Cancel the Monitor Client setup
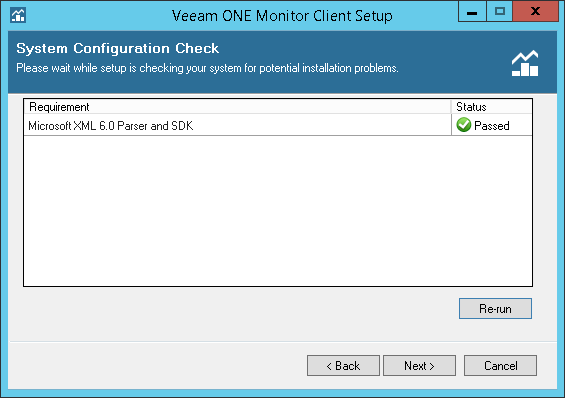Image resolution: width=565 pixels, height=398 pixels. coord(500,366)
